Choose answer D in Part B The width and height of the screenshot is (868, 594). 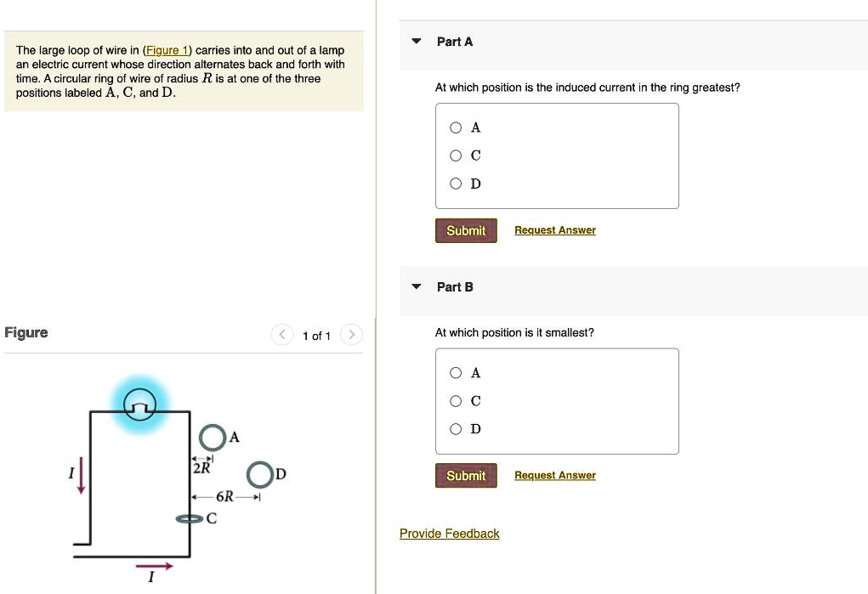coord(456,429)
